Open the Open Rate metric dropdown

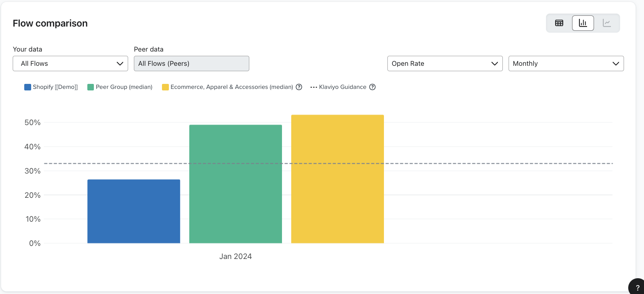click(x=445, y=63)
